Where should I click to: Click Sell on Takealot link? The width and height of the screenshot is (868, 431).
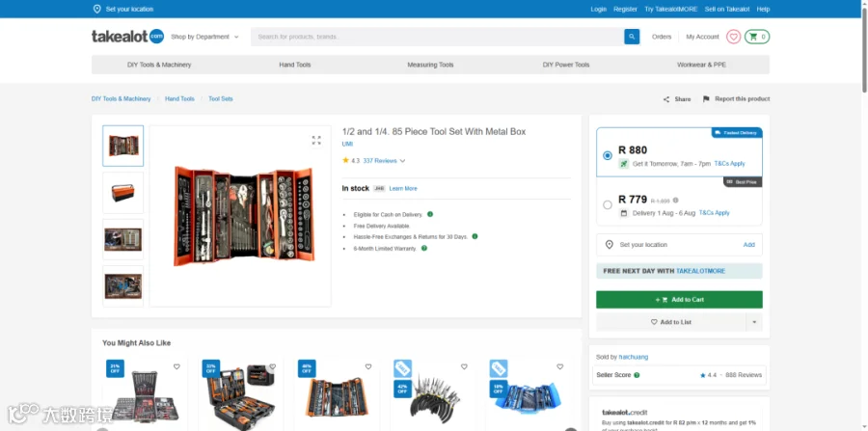click(x=727, y=9)
